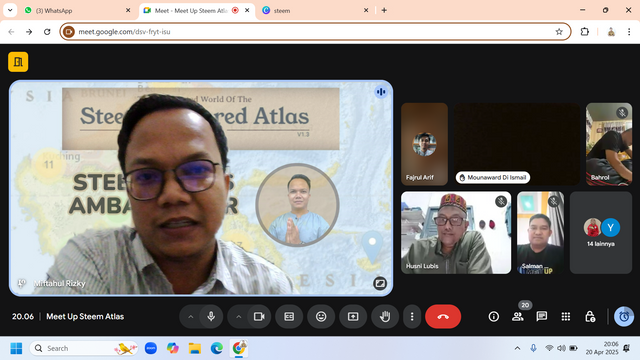Click camera site-permission icon in address bar
The image size is (640, 360).
click(69, 32)
